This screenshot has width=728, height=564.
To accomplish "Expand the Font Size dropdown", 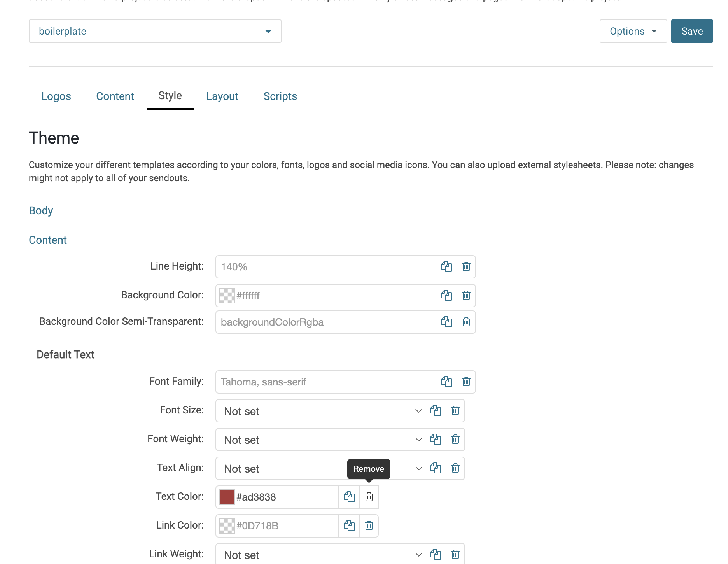I will click(320, 411).
